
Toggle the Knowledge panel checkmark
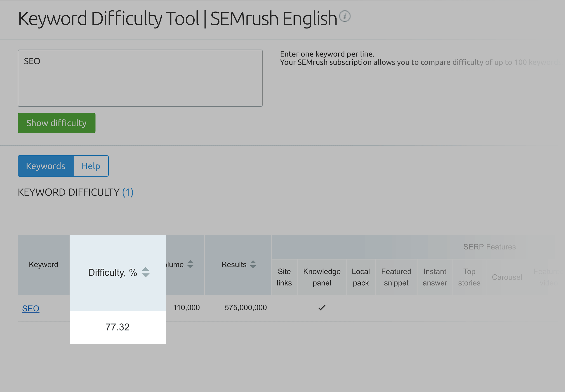[x=323, y=308]
